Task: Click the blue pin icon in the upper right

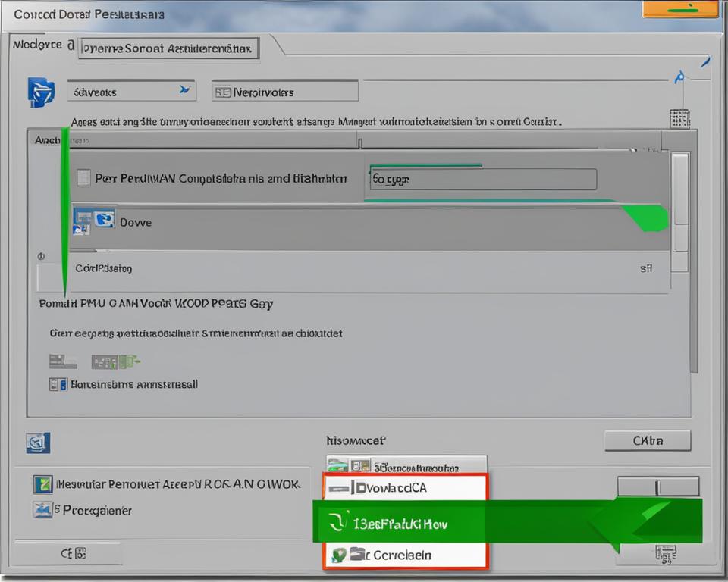Action: click(679, 77)
